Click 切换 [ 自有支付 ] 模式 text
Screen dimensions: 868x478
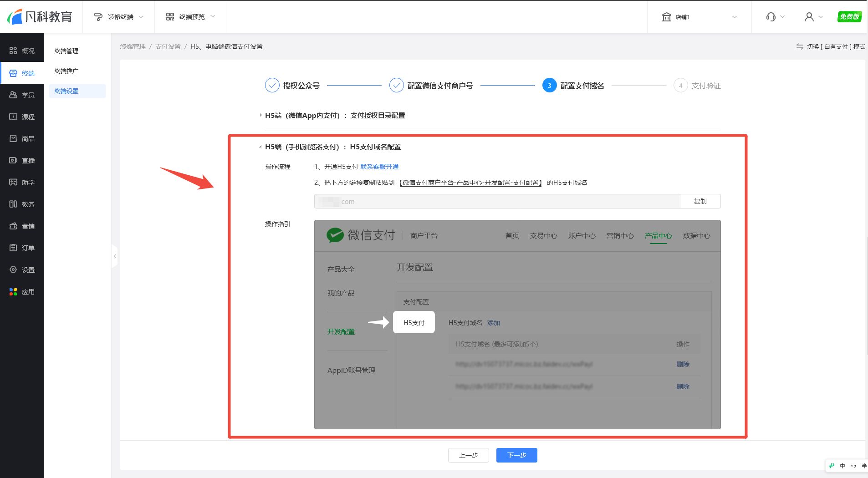(836, 46)
